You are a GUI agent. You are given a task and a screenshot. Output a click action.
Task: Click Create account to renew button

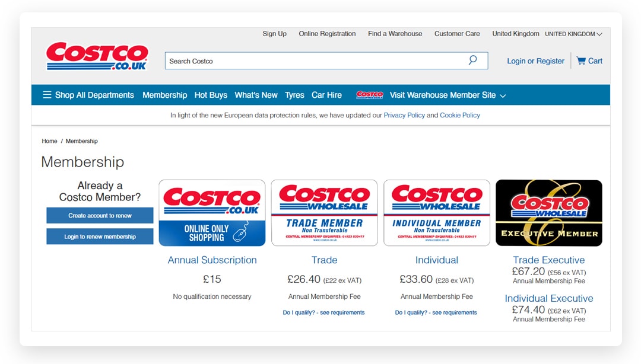(100, 215)
